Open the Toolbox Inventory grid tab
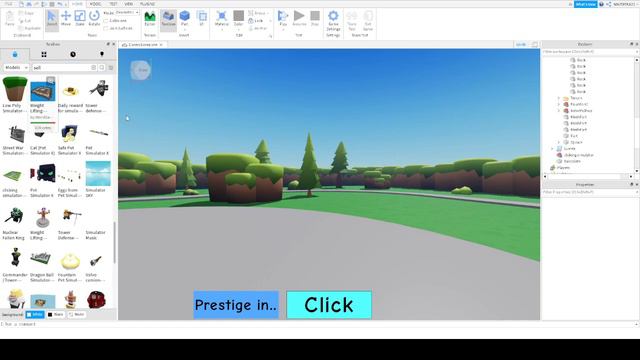Image resolution: width=640 pixels, height=360 pixels. 44,54
